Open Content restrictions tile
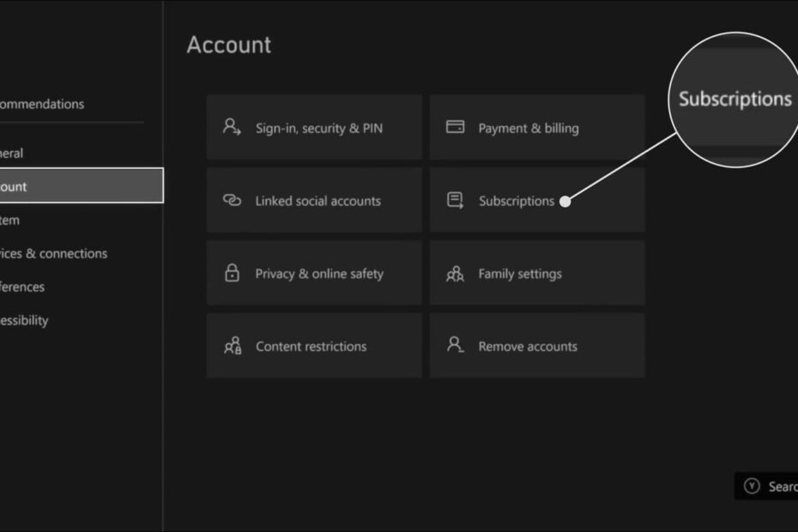The width and height of the screenshot is (798, 532). [x=314, y=346]
